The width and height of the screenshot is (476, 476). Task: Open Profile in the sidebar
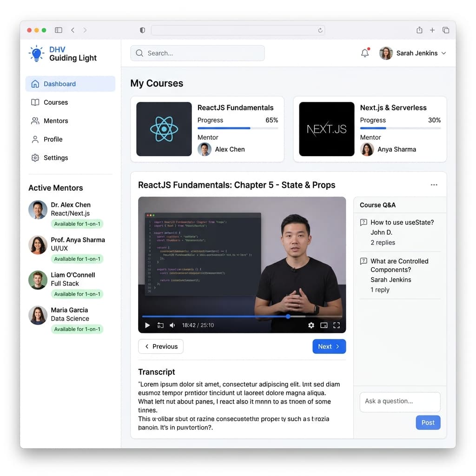click(x=71, y=139)
